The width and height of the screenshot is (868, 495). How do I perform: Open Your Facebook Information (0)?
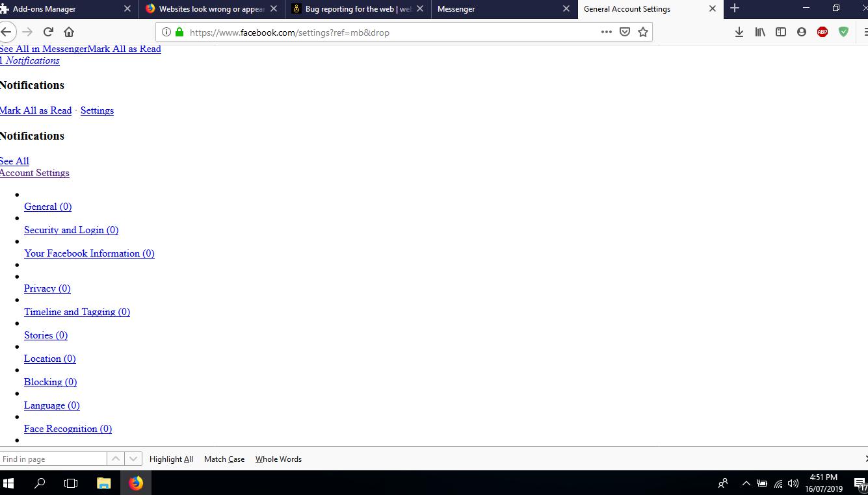(89, 253)
